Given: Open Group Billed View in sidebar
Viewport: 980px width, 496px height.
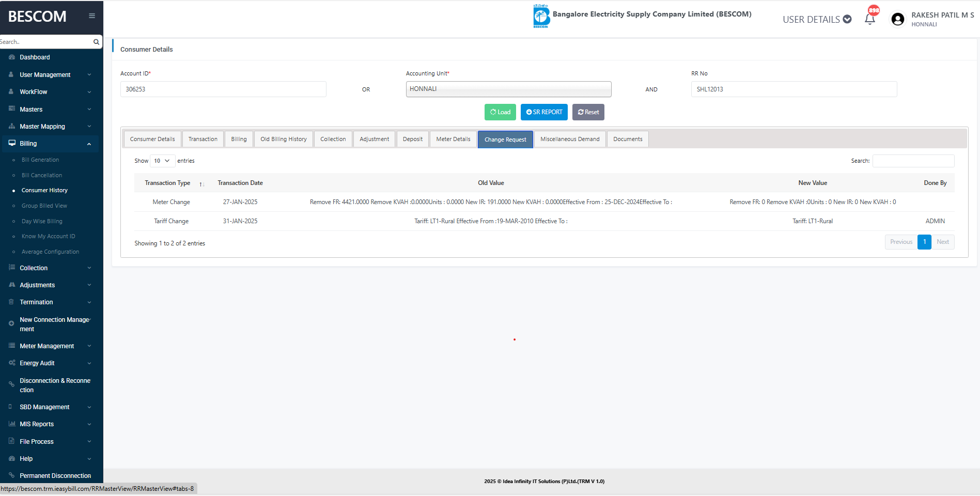Looking at the screenshot, I should click(x=44, y=206).
